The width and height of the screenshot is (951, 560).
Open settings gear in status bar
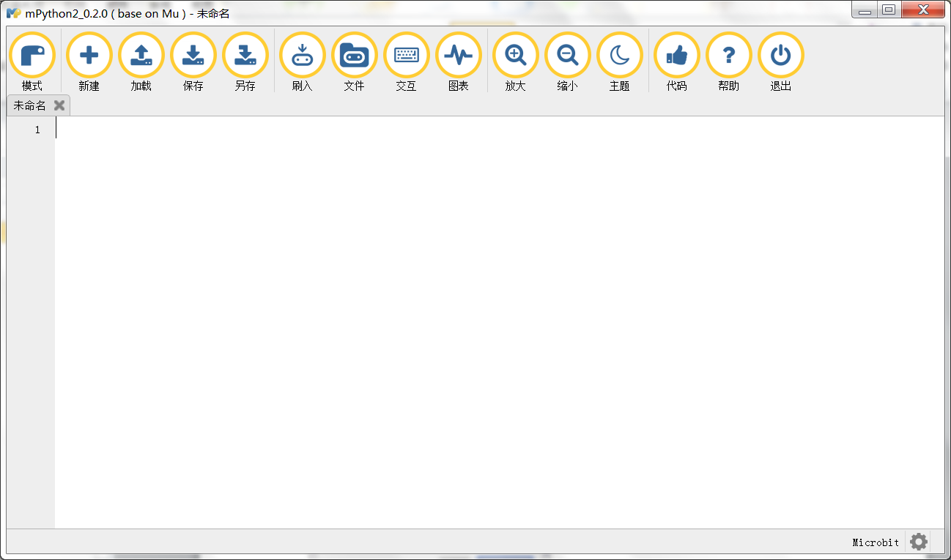point(919,542)
